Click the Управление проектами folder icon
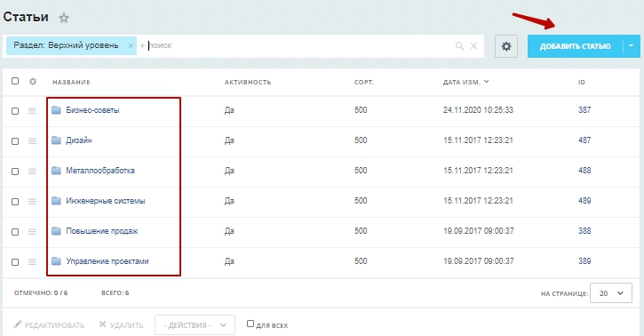The height and width of the screenshot is (336, 644). click(x=56, y=260)
